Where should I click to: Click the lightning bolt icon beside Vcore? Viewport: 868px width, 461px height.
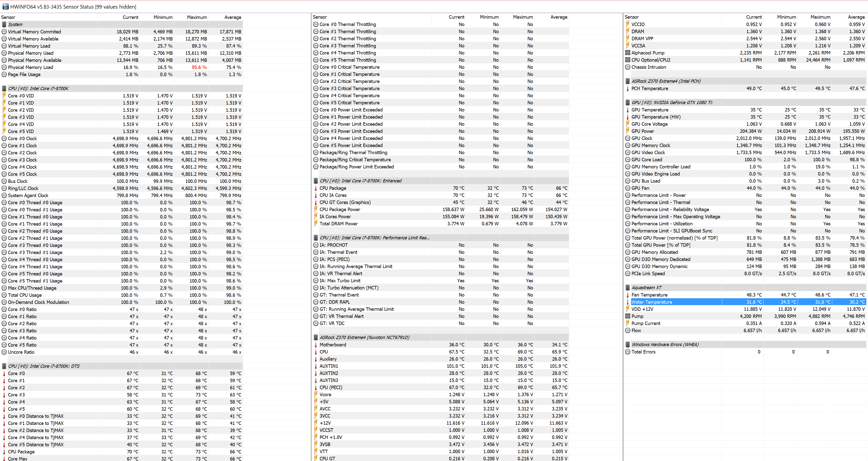coord(316,394)
